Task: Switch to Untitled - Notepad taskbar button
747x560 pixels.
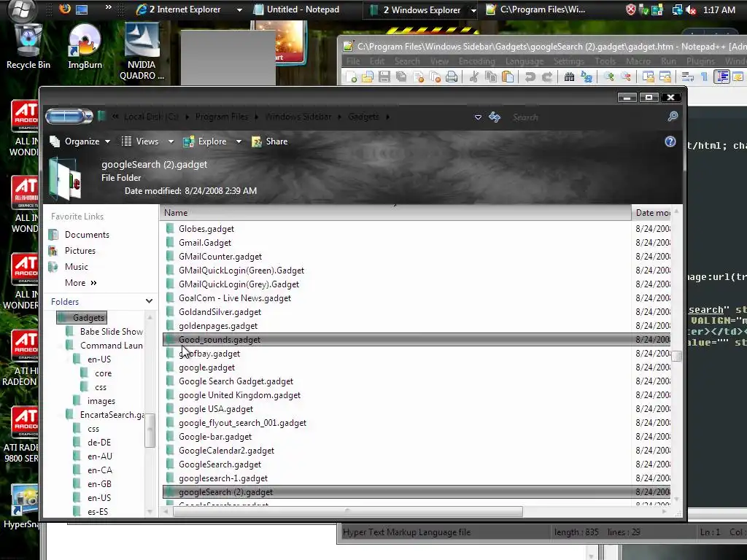Action: (x=296, y=9)
